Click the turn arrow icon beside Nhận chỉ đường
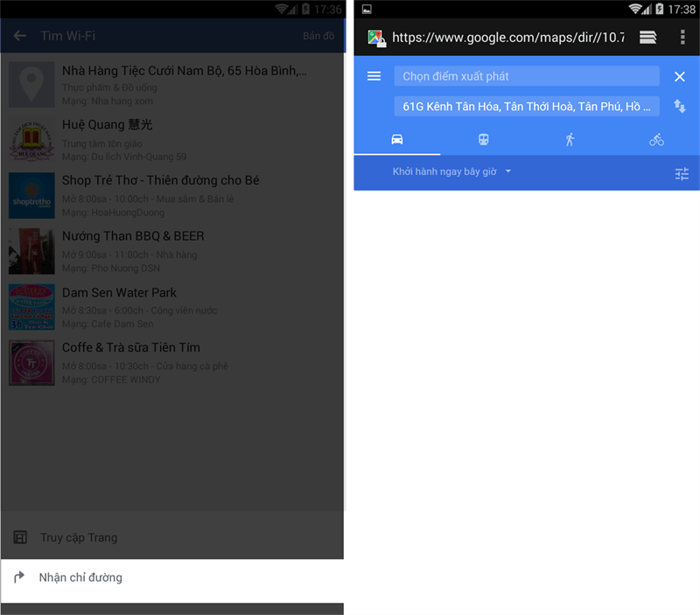 pos(19,577)
